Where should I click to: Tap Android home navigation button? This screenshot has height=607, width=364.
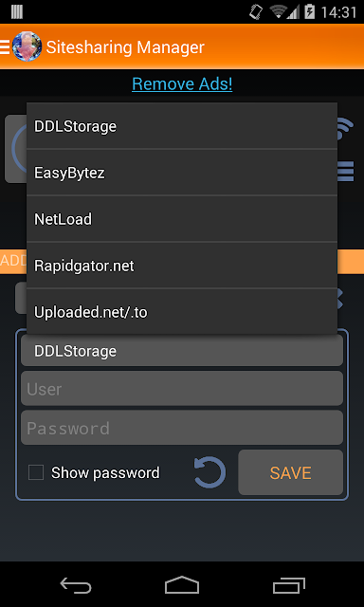(x=182, y=585)
